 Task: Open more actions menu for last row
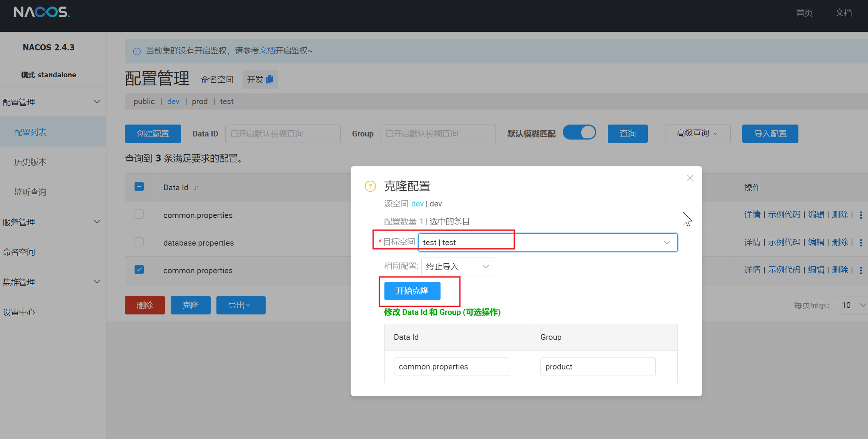(x=861, y=270)
